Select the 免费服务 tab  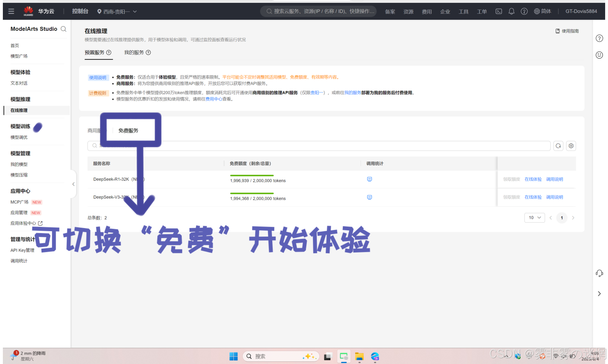tap(128, 130)
